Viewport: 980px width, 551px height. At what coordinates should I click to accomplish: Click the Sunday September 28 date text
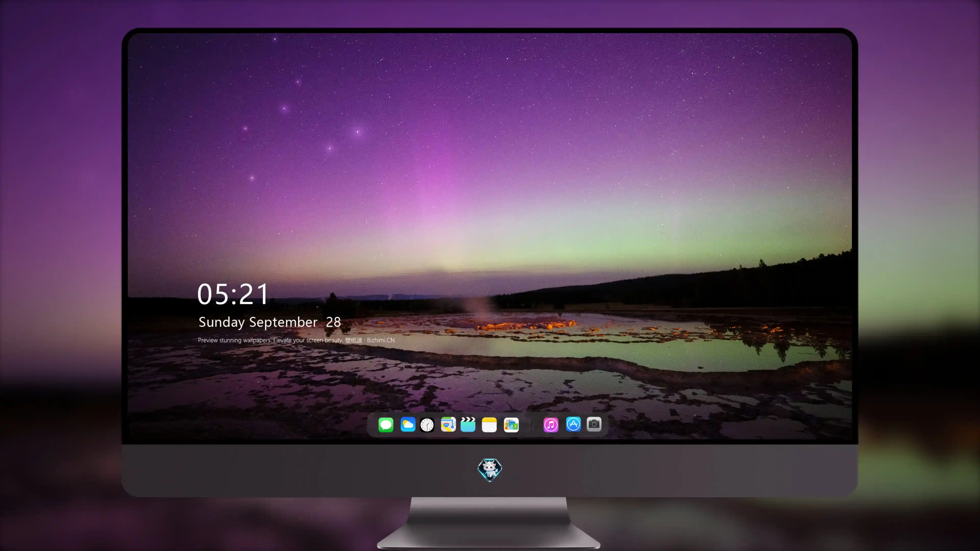coord(269,322)
